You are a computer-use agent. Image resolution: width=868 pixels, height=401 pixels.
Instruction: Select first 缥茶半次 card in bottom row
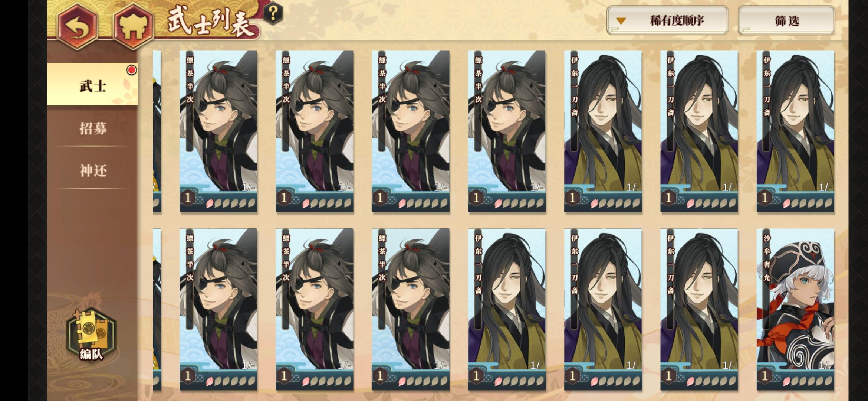(x=218, y=310)
